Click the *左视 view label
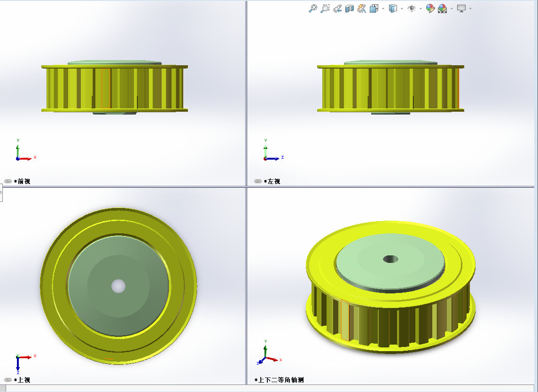 click(x=272, y=181)
